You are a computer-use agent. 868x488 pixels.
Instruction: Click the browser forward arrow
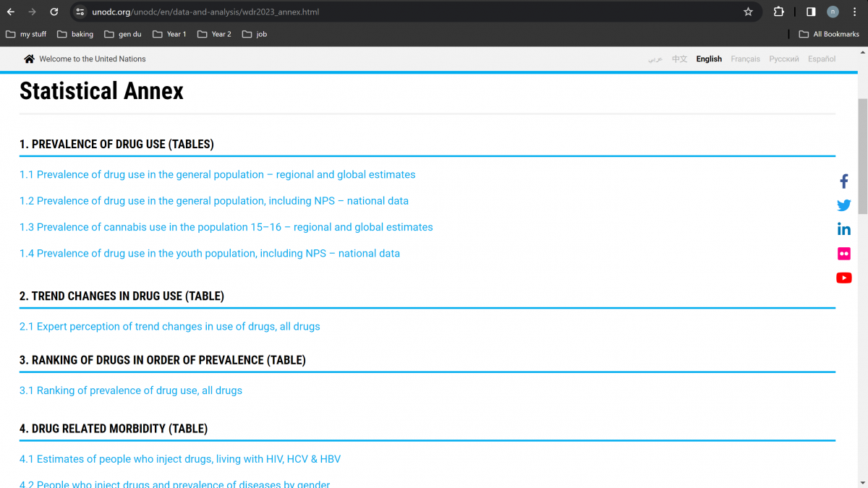[x=32, y=12]
